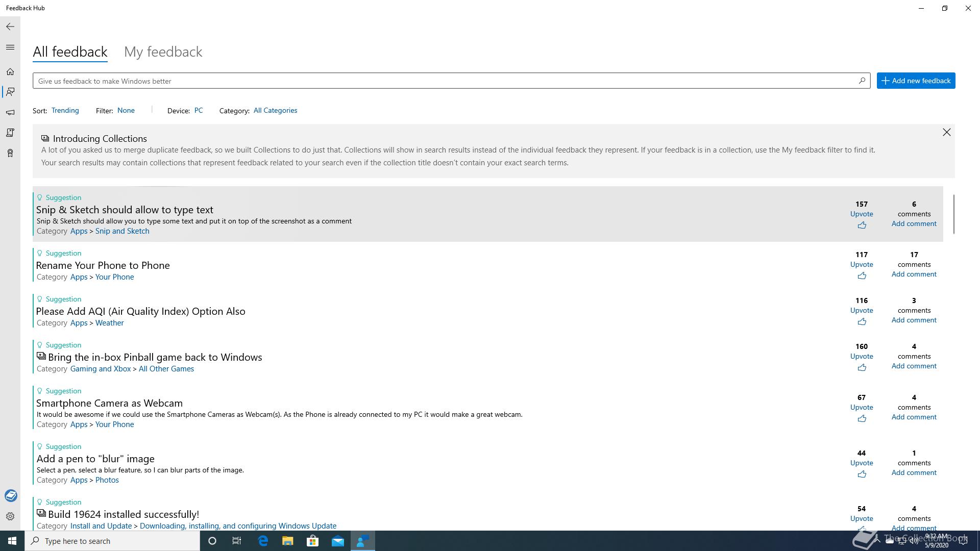
Task: Upvote the Smartphone Camera as Webcam suggestion
Action: click(862, 407)
